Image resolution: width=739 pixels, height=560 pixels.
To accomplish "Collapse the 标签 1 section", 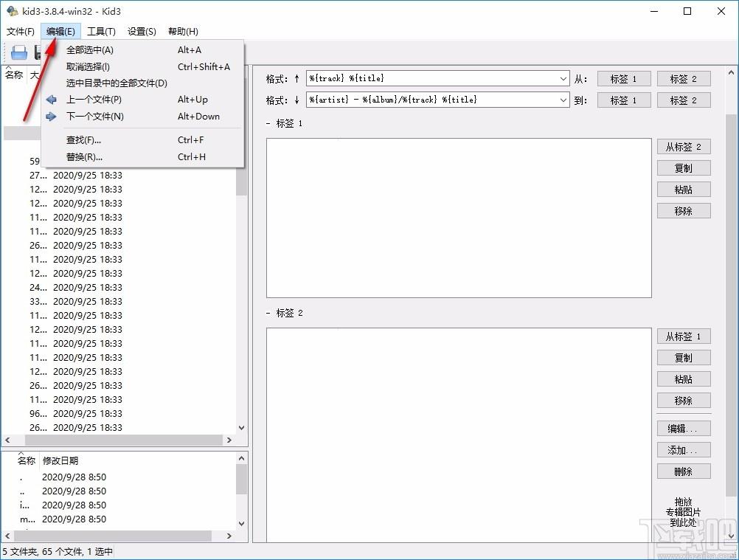I will 268,123.
